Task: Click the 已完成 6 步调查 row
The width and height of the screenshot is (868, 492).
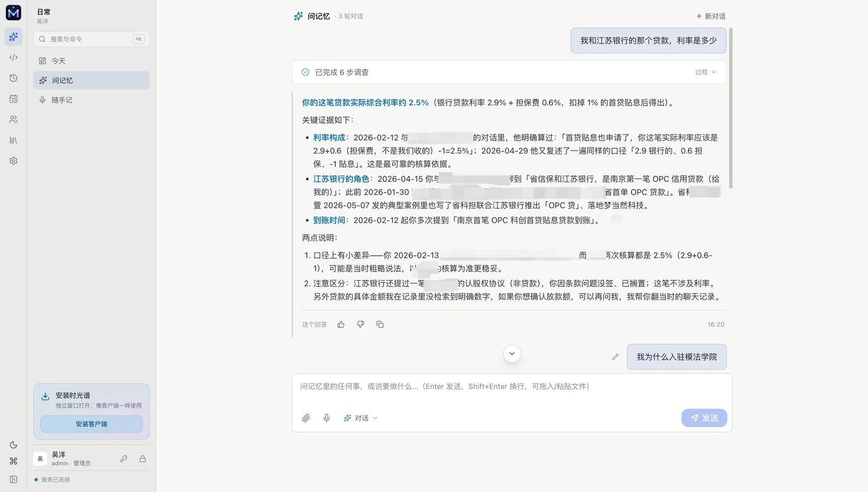Action: pyautogui.click(x=509, y=72)
